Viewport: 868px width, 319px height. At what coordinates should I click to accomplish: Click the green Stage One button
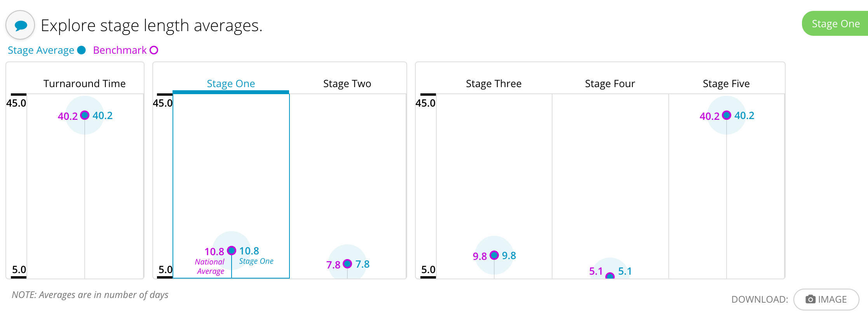[x=835, y=24]
